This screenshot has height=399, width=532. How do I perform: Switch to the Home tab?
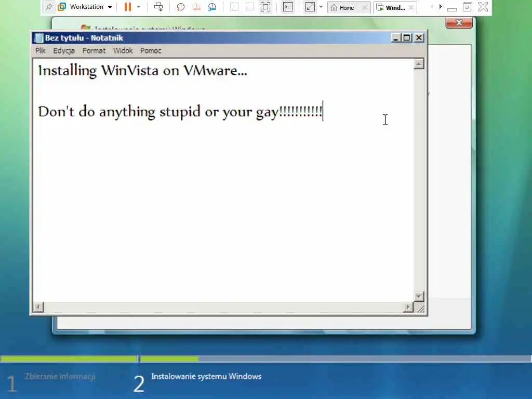(x=342, y=7)
